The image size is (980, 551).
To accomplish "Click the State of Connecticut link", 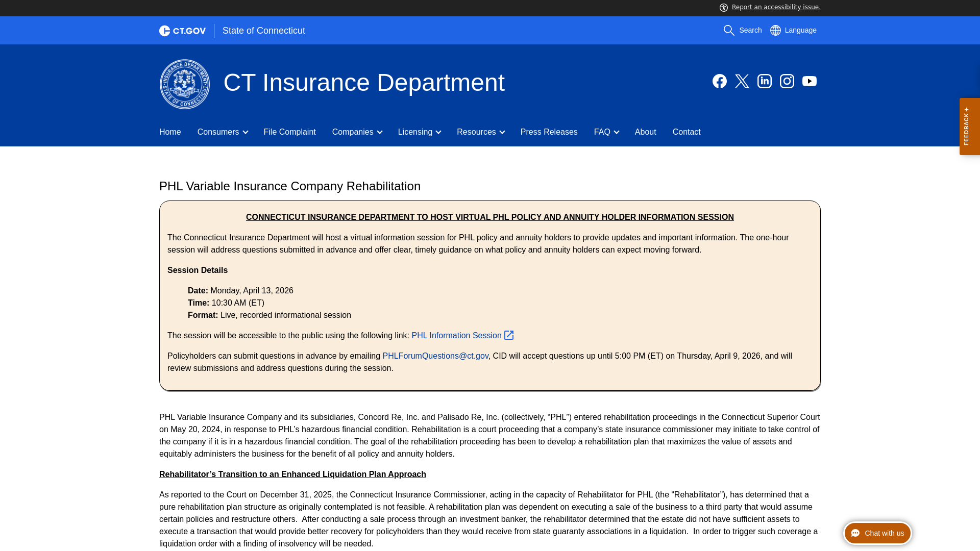I will coord(264,31).
